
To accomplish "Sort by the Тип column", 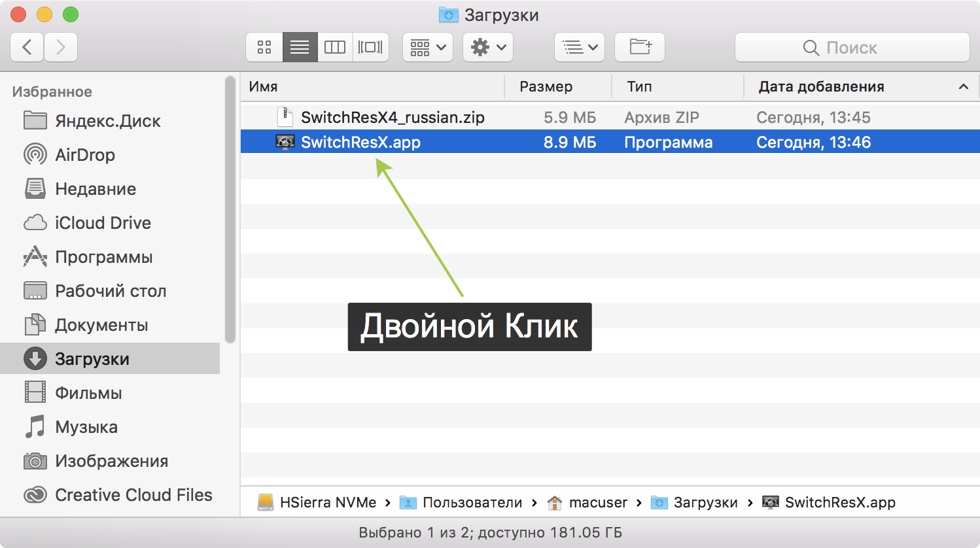I will tap(678, 86).
